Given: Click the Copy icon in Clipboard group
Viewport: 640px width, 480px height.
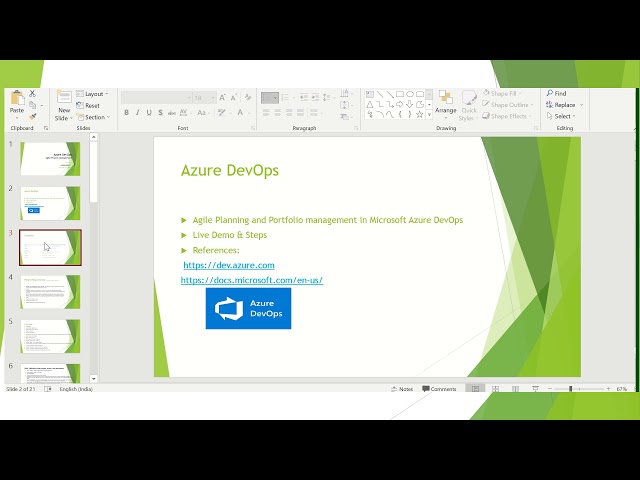Looking at the screenshot, I should point(33,105).
